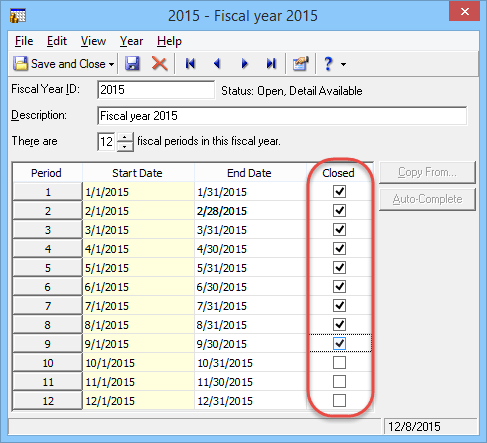The height and width of the screenshot is (443, 487).
Task: Click the Closed column header
Action: click(x=339, y=173)
